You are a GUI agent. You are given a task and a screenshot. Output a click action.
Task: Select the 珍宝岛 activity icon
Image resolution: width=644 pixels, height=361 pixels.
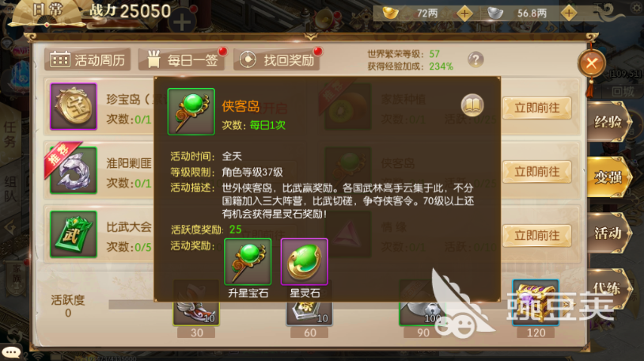[x=74, y=107]
